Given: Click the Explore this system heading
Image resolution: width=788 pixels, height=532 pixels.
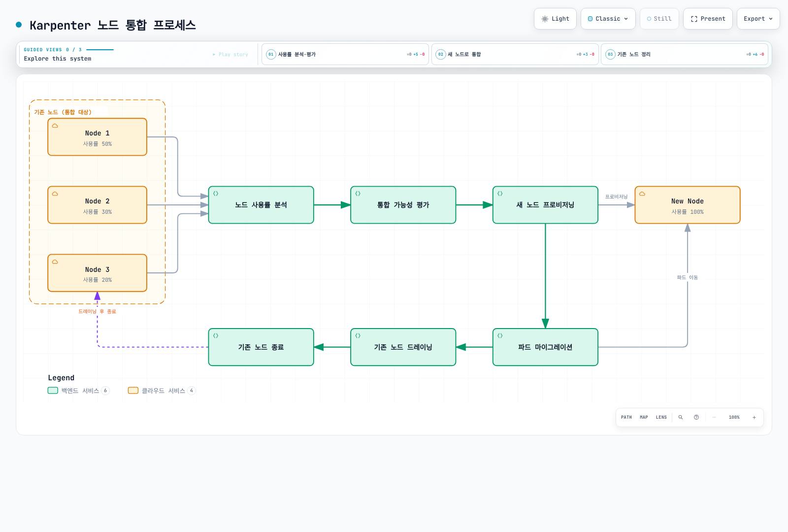Looking at the screenshot, I should (x=58, y=59).
